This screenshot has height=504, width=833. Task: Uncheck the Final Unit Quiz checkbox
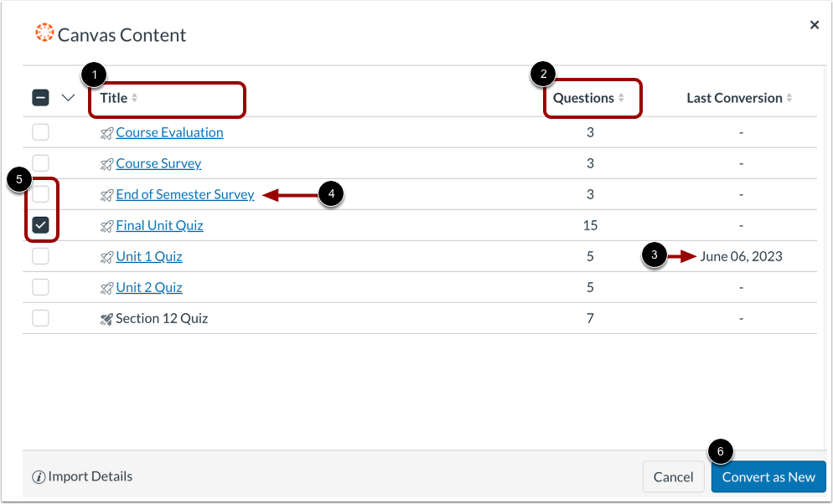[40, 225]
